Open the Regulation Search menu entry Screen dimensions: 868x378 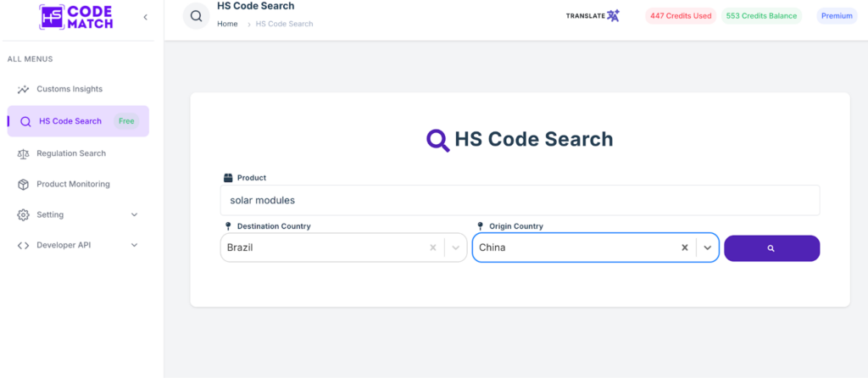71,153
